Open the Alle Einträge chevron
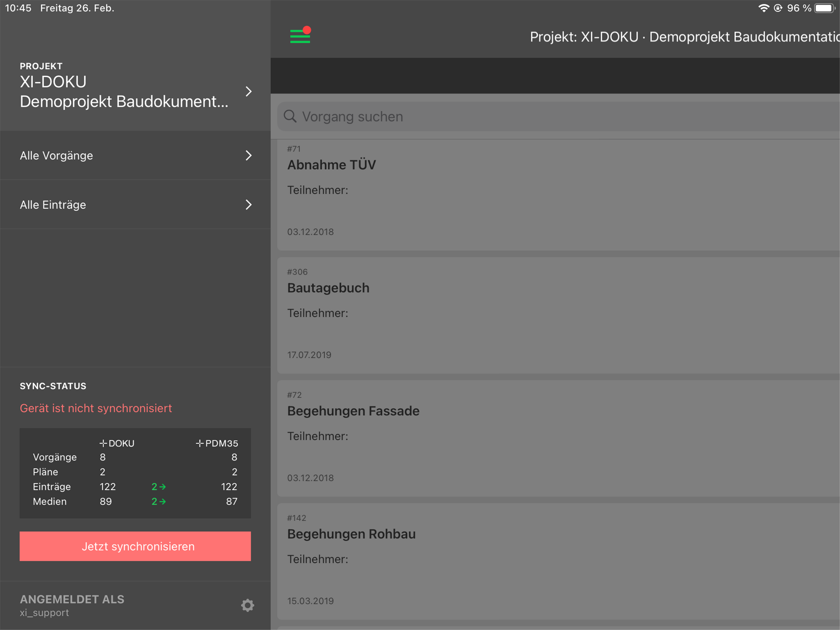 pyautogui.click(x=248, y=205)
